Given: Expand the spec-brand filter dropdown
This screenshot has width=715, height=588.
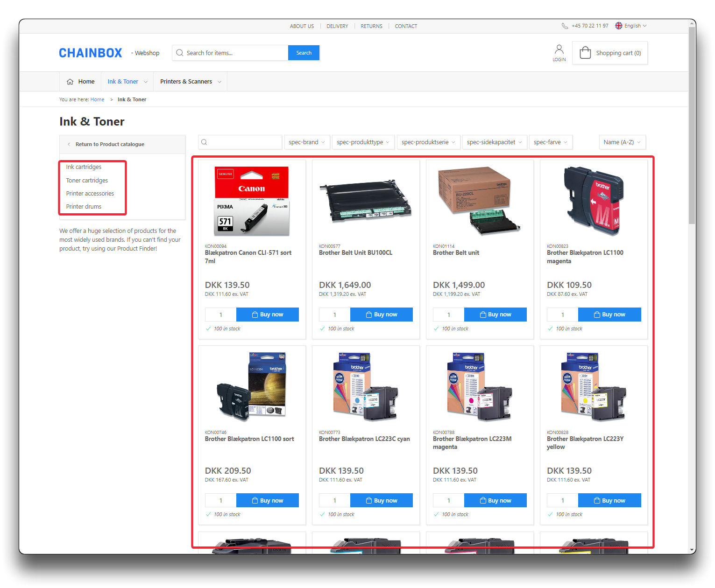Looking at the screenshot, I should click(x=307, y=142).
